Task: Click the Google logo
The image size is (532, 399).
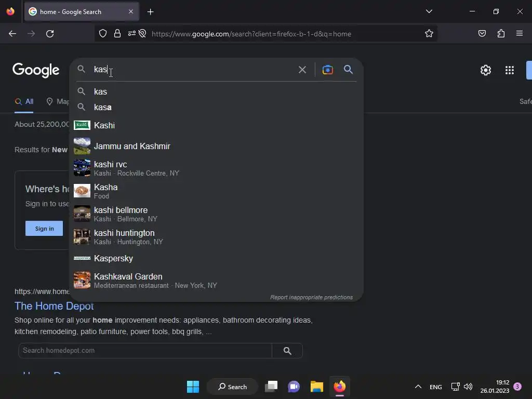Action: [x=36, y=70]
